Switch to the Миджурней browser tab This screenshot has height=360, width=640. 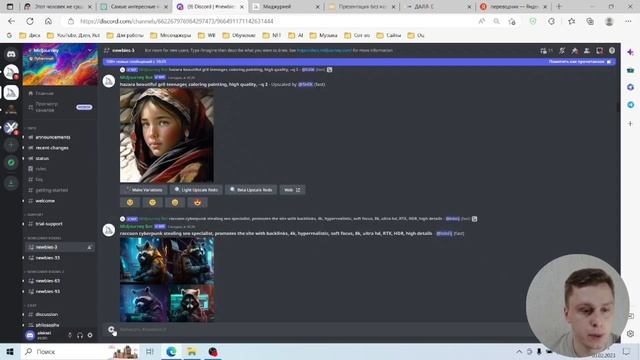click(286, 7)
